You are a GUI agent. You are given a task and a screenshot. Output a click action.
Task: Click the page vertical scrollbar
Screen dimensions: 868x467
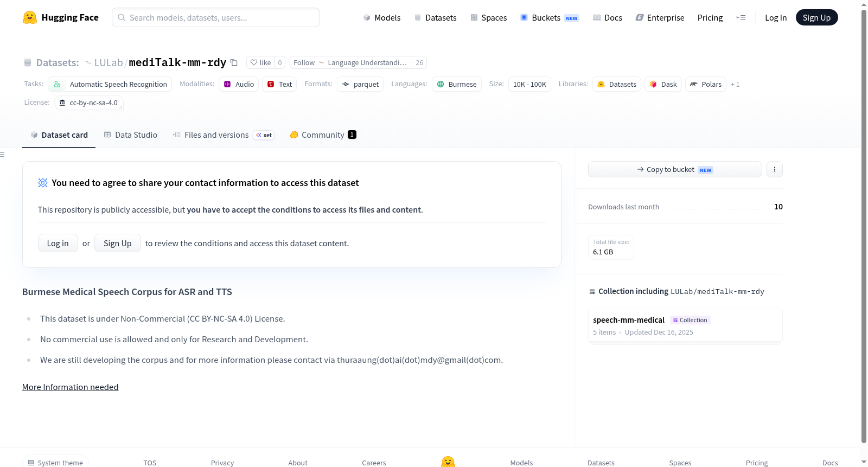[x=864, y=226]
